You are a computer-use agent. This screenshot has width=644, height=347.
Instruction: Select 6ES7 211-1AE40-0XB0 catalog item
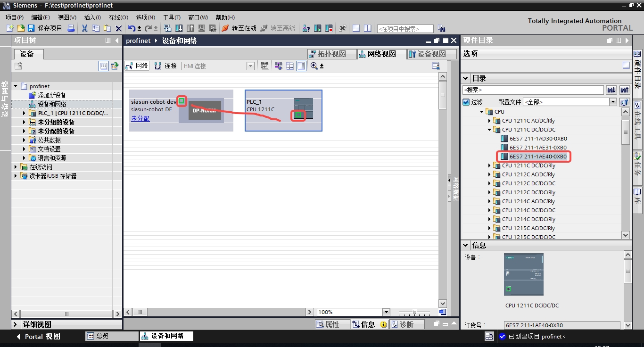[538, 157]
